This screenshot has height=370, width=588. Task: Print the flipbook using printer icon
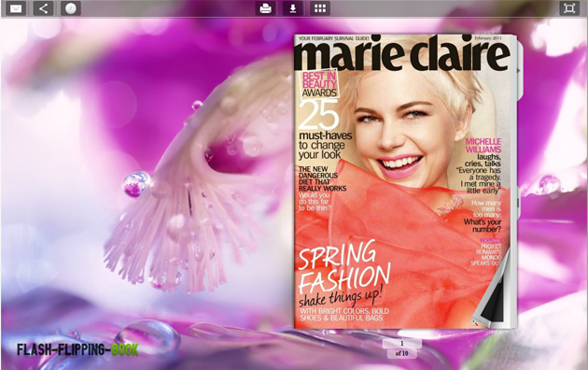click(265, 8)
